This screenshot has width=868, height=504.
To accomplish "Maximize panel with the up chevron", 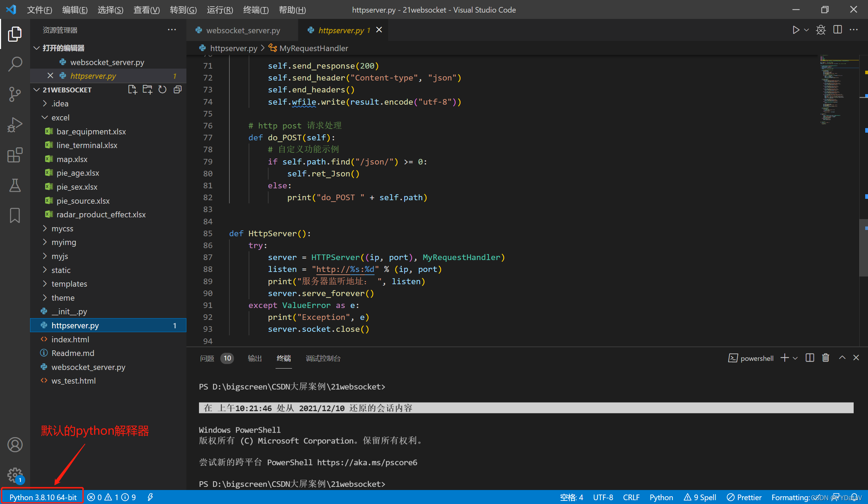I will pyautogui.click(x=842, y=358).
